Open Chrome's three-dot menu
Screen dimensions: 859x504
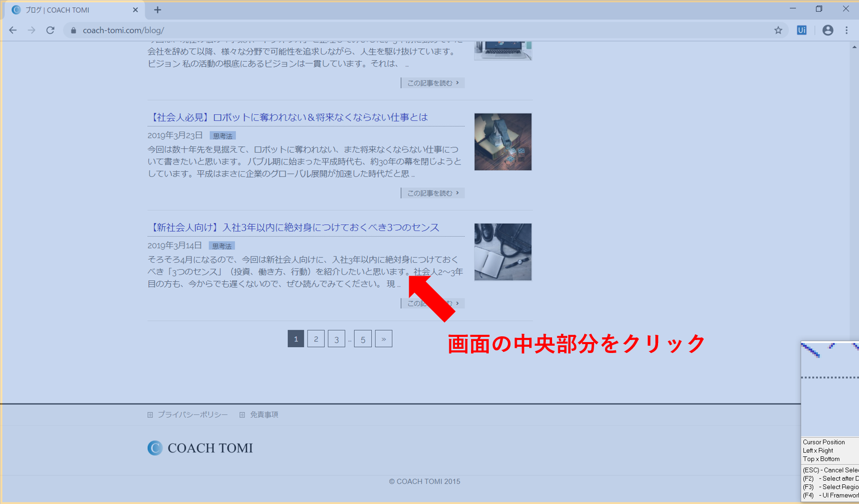pyautogui.click(x=847, y=30)
